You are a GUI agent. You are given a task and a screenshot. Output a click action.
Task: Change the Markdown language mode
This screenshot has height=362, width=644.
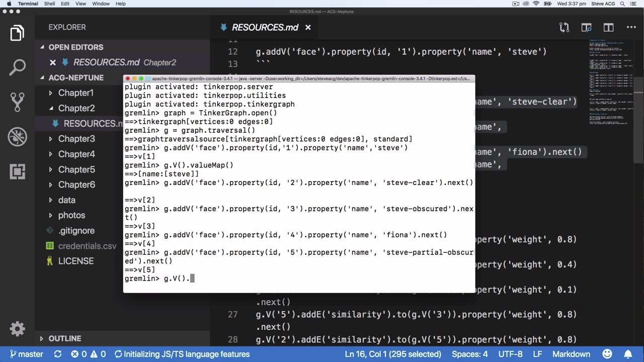[x=572, y=354]
